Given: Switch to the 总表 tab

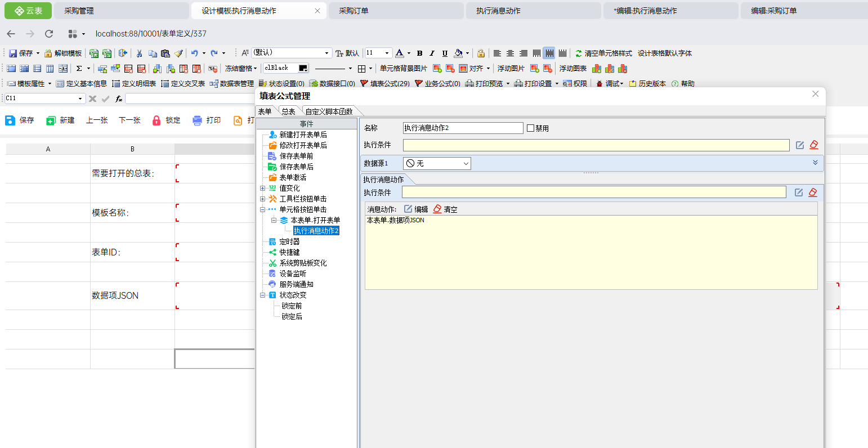Looking at the screenshot, I should click(289, 111).
